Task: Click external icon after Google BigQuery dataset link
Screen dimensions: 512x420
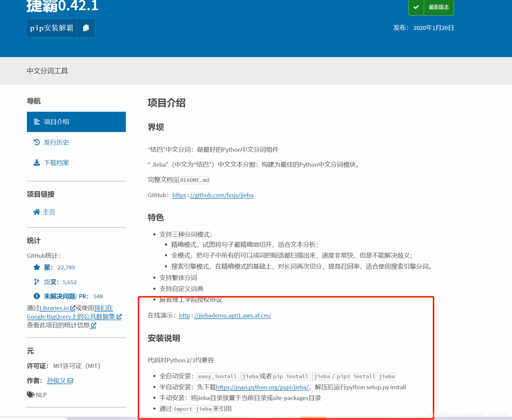Action: [119, 317]
